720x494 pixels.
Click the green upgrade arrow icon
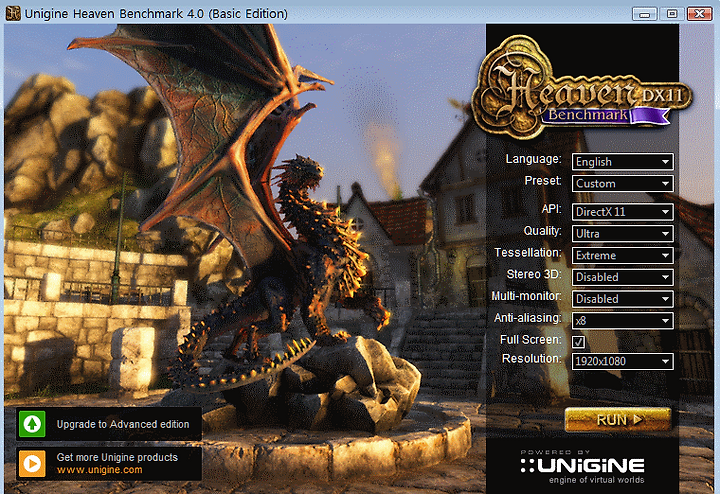[32, 424]
